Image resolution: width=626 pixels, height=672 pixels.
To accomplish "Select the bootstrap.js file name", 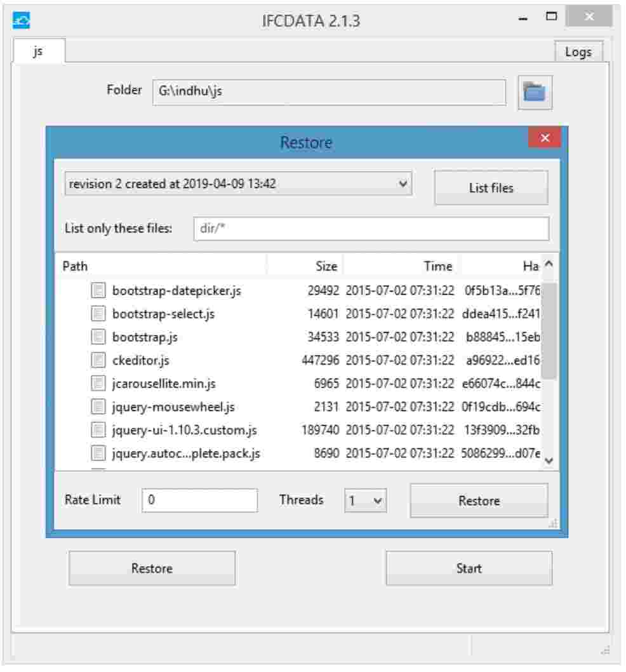I will 145,337.
